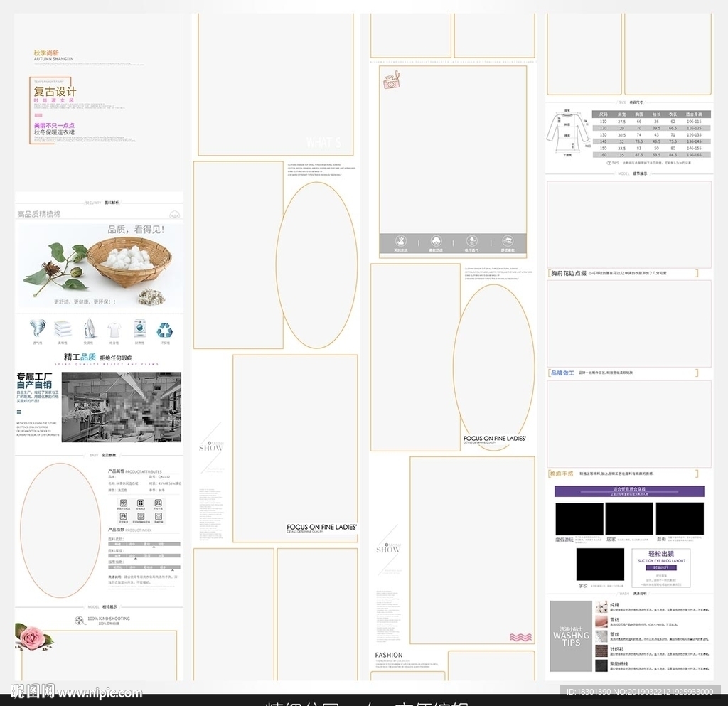The width and height of the screenshot is (728, 706).
Task: Click the folded towels softness icon
Action: pyautogui.click(x=63, y=328)
